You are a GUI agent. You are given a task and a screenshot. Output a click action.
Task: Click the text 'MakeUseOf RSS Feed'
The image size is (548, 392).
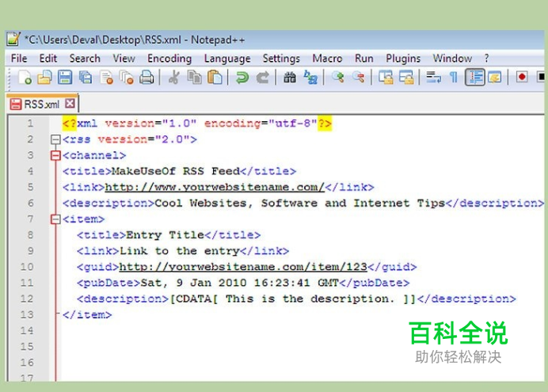pyautogui.click(x=176, y=171)
